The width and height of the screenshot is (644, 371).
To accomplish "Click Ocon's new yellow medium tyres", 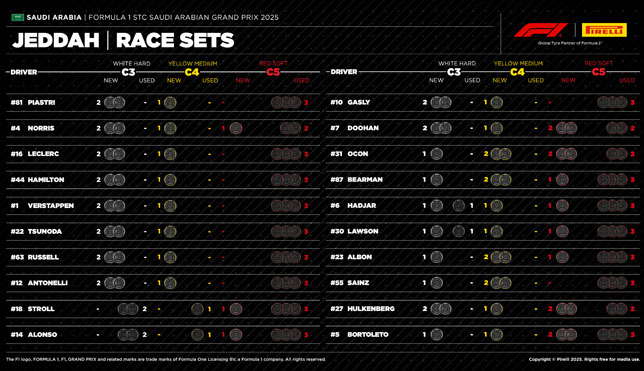I will click(501, 154).
